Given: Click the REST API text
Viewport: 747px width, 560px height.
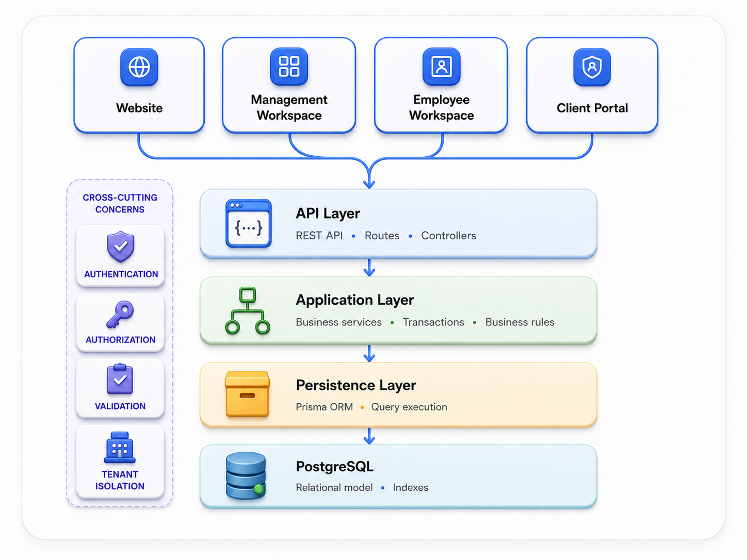Looking at the screenshot, I should pos(319,236).
